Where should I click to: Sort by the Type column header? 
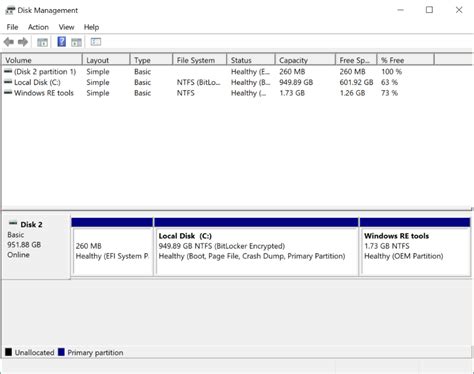click(x=151, y=60)
